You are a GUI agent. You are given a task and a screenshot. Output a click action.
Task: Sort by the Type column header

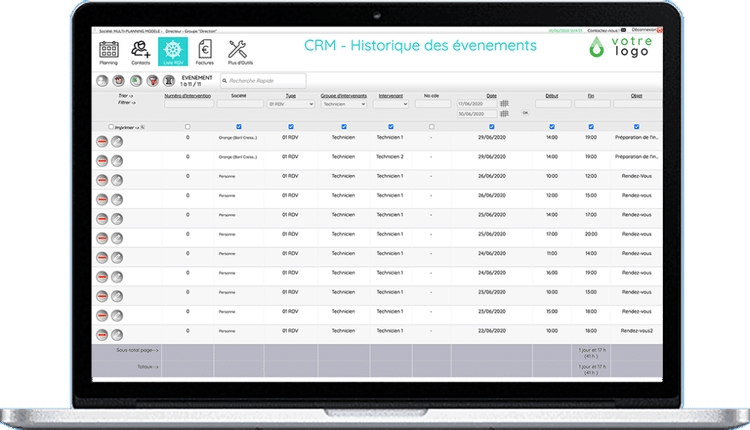[x=291, y=96]
